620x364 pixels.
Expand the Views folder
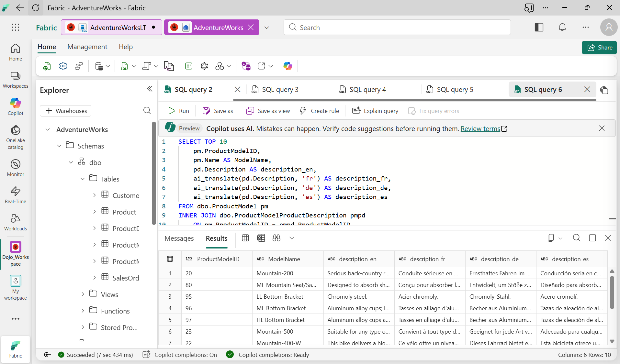(83, 294)
